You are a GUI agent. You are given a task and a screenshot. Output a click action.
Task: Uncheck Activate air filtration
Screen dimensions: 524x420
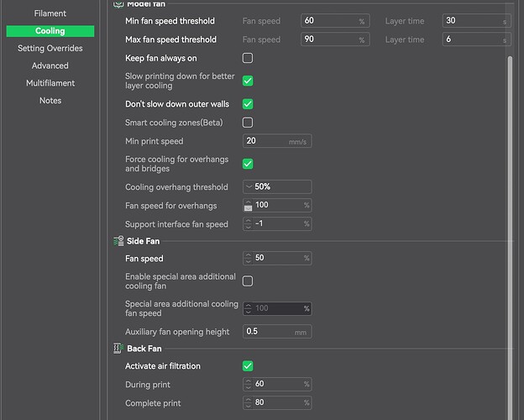coord(248,366)
